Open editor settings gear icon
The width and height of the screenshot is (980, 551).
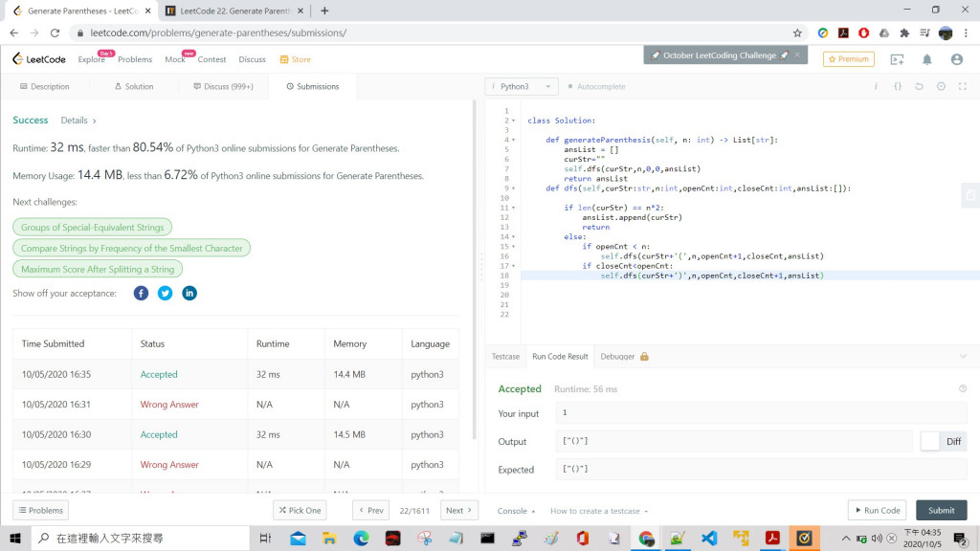941,86
